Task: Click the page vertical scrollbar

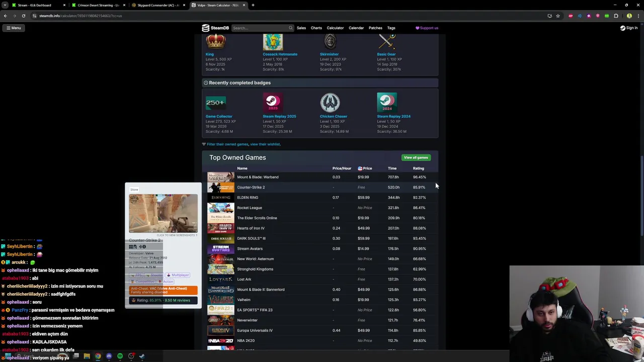Action: click(641, 196)
